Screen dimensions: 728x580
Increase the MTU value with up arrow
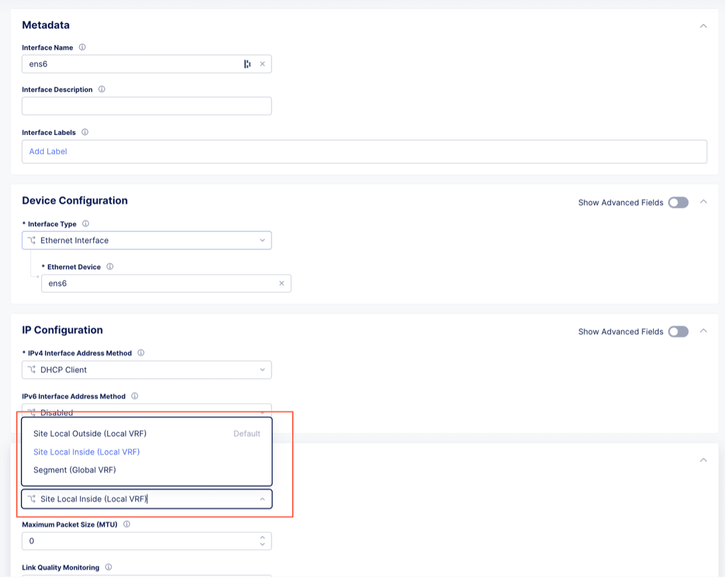click(262, 537)
